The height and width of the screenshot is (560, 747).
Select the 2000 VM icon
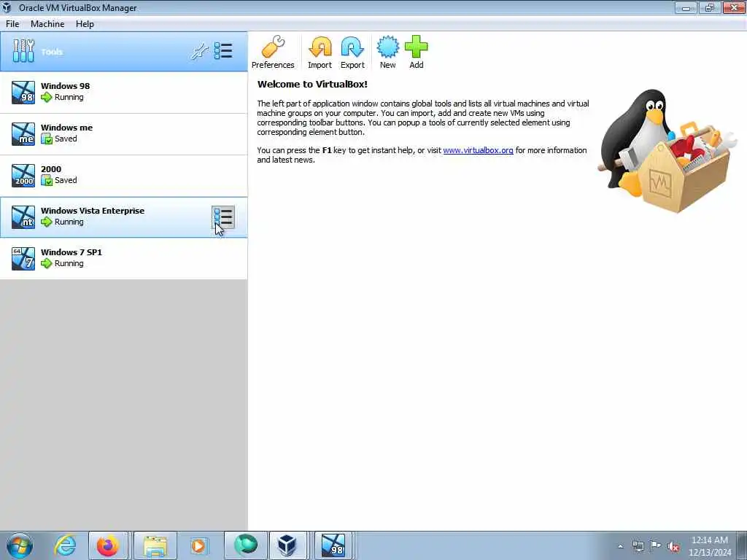(x=23, y=175)
